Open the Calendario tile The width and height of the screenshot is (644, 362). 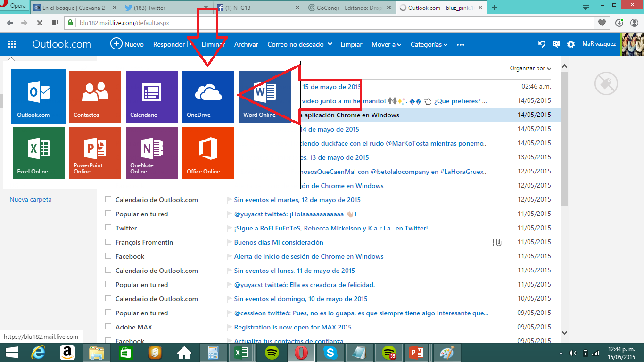pos(151,96)
